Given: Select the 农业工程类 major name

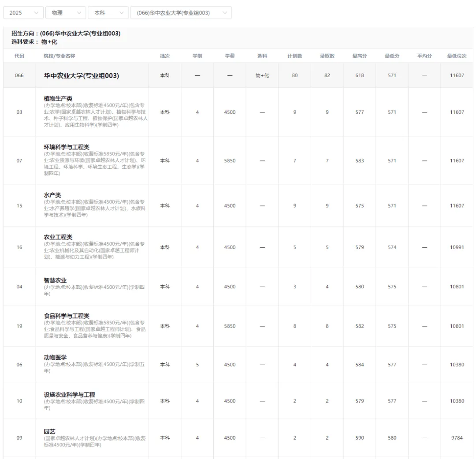Looking at the screenshot, I should pyautogui.click(x=58, y=237).
